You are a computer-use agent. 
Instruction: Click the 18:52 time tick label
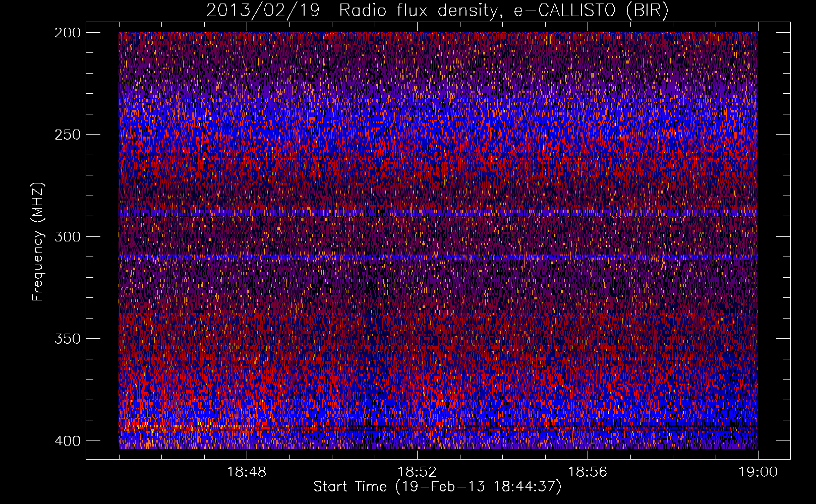(x=417, y=472)
